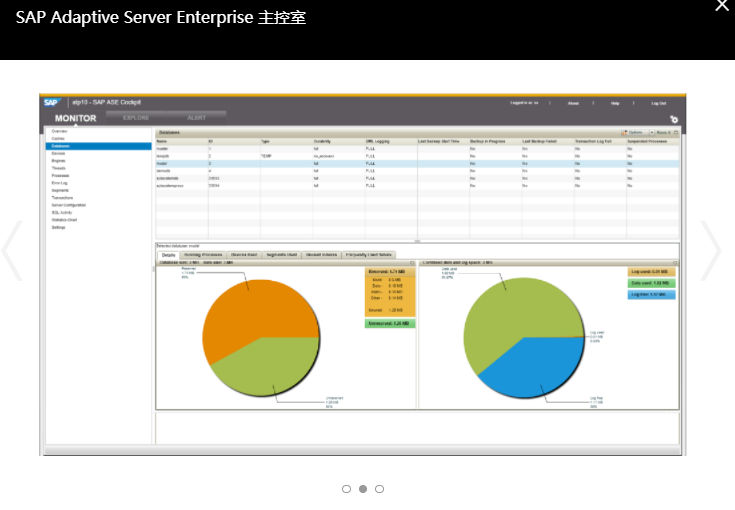Close the image lightbox

click(x=722, y=5)
